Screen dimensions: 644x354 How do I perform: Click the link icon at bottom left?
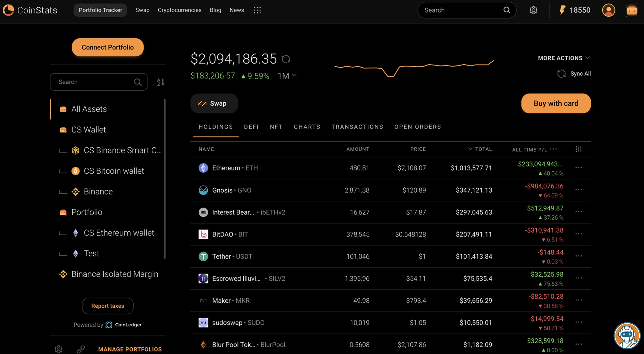coord(80,349)
